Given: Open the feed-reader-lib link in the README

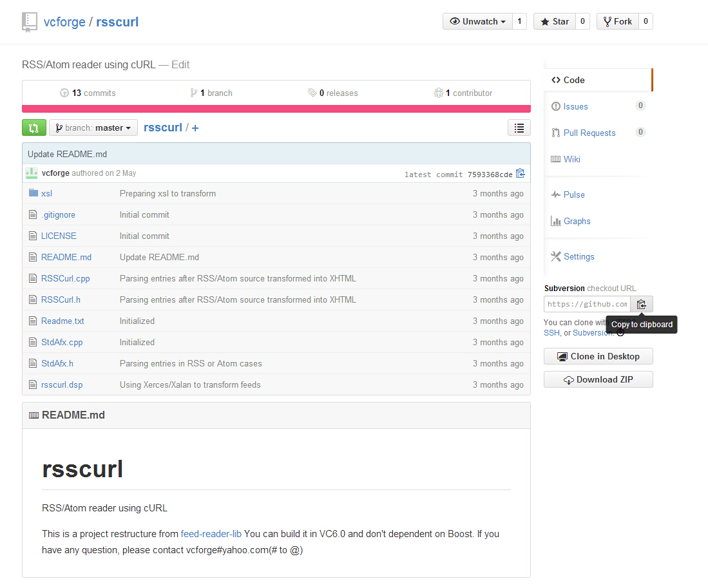Looking at the screenshot, I should [x=211, y=534].
